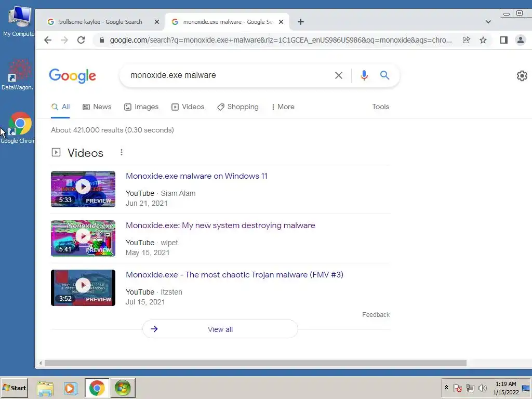
Task: Switch to Images results
Action: 141,107
